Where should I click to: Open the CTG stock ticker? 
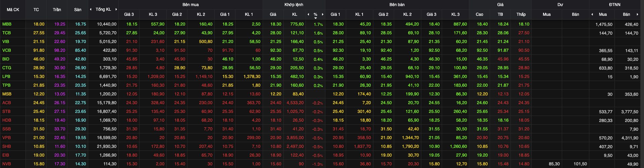pos(7,68)
